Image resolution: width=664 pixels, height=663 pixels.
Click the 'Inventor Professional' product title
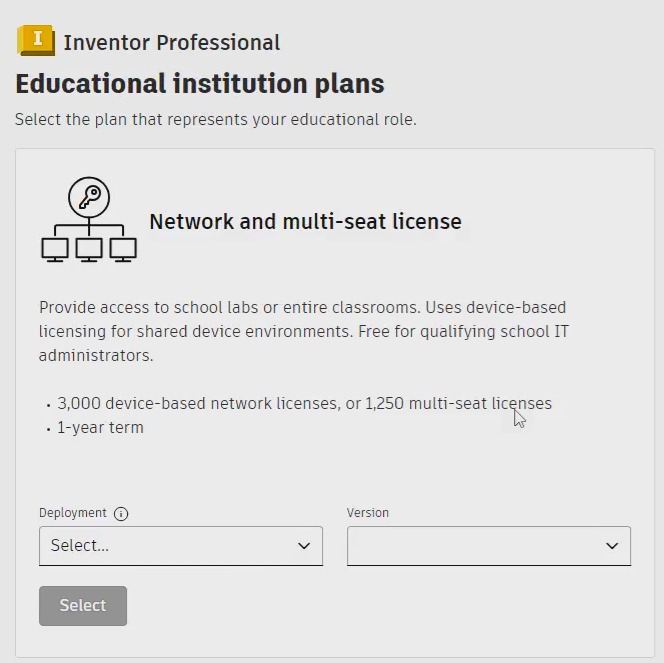172,43
